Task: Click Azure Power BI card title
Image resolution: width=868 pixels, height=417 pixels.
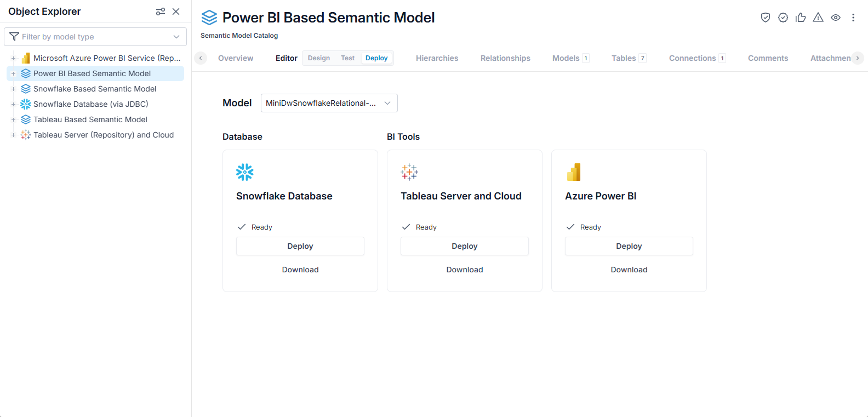Action: point(601,196)
